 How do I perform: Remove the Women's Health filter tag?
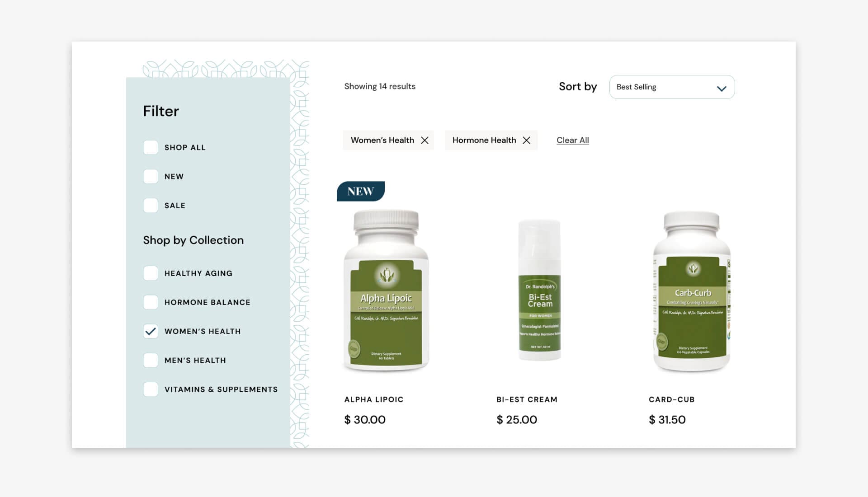pyautogui.click(x=425, y=140)
